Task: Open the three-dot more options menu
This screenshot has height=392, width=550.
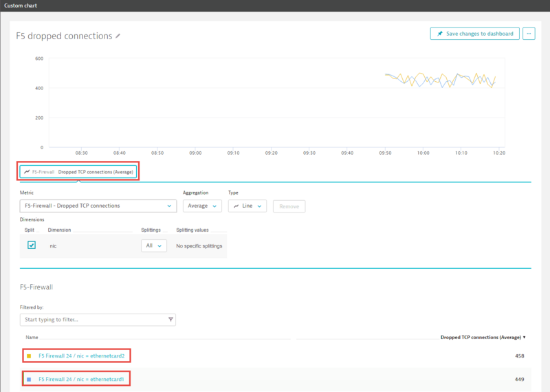Action: coord(529,33)
